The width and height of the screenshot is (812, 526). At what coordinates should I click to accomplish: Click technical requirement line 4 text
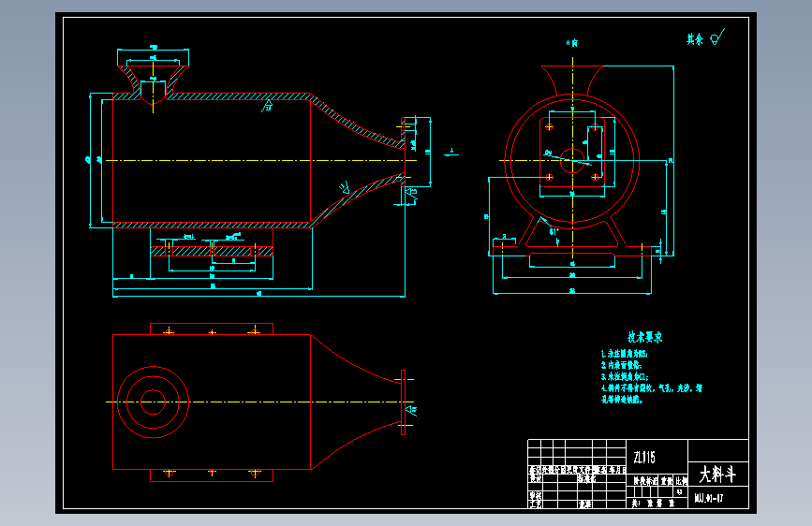pos(652,393)
